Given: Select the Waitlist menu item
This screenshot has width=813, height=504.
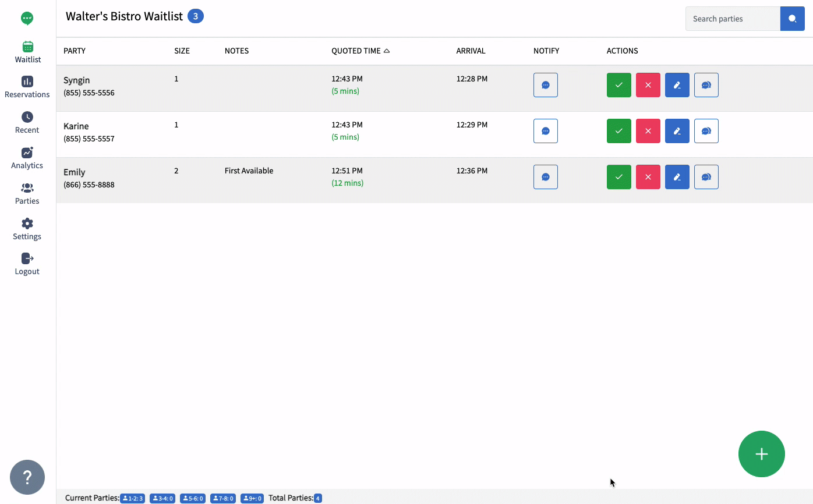Looking at the screenshot, I should coord(26,51).
